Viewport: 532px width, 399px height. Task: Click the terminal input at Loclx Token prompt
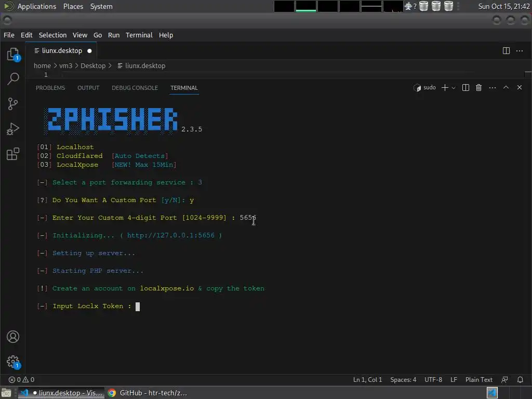(137, 307)
